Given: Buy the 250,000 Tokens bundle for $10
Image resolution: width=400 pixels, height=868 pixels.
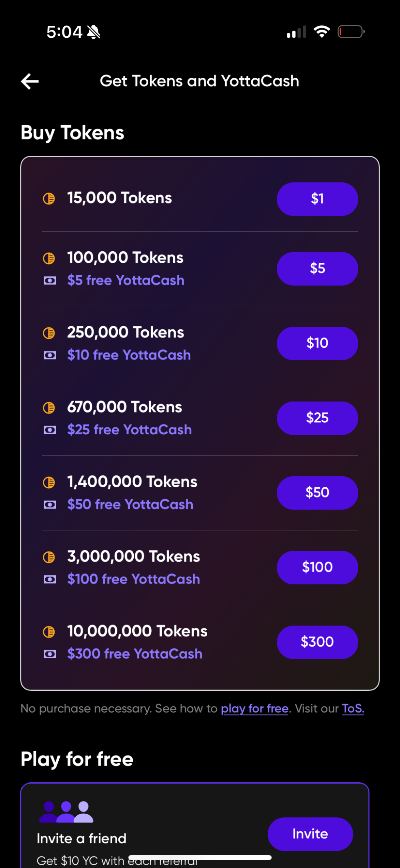Looking at the screenshot, I should tap(317, 343).
